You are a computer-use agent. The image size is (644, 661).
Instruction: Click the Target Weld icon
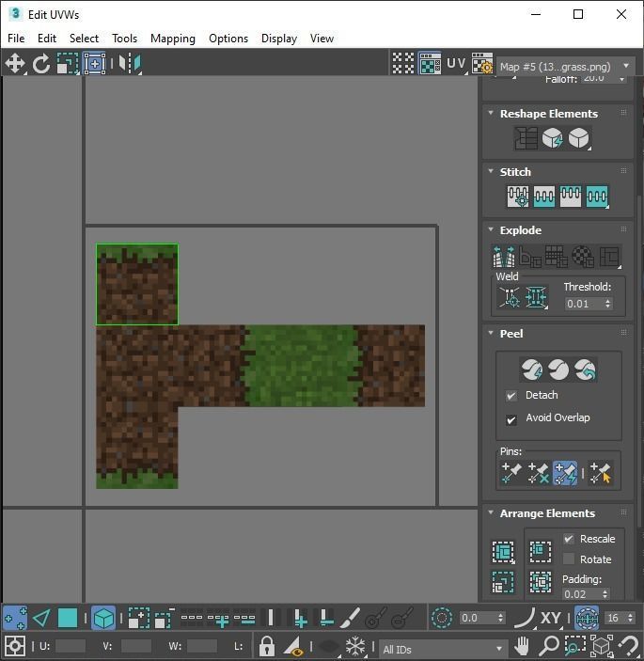(510, 298)
